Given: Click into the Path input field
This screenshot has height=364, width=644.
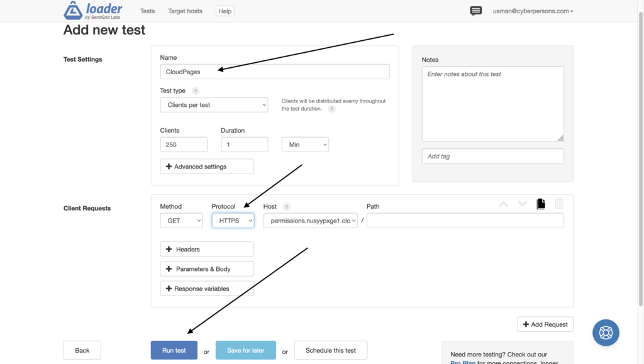Looking at the screenshot, I should pyautogui.click(x=465, y=221).
